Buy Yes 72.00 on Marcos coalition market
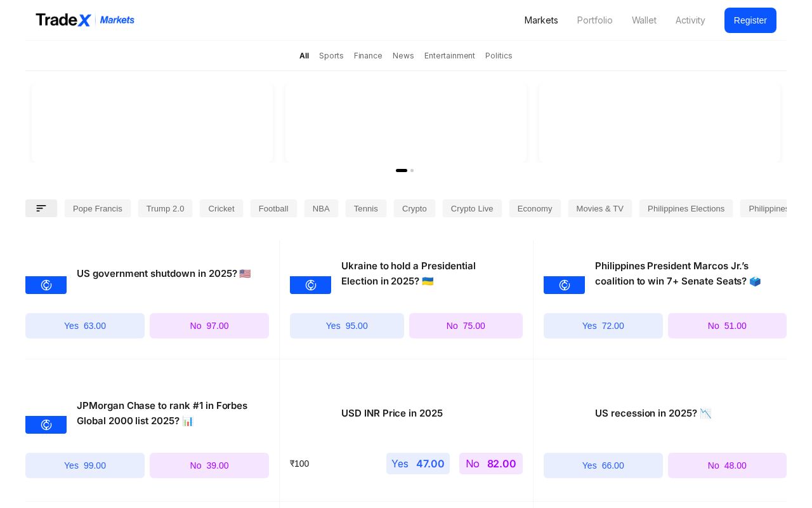Viewport: 812px width, 508px height. click(603, 326)
